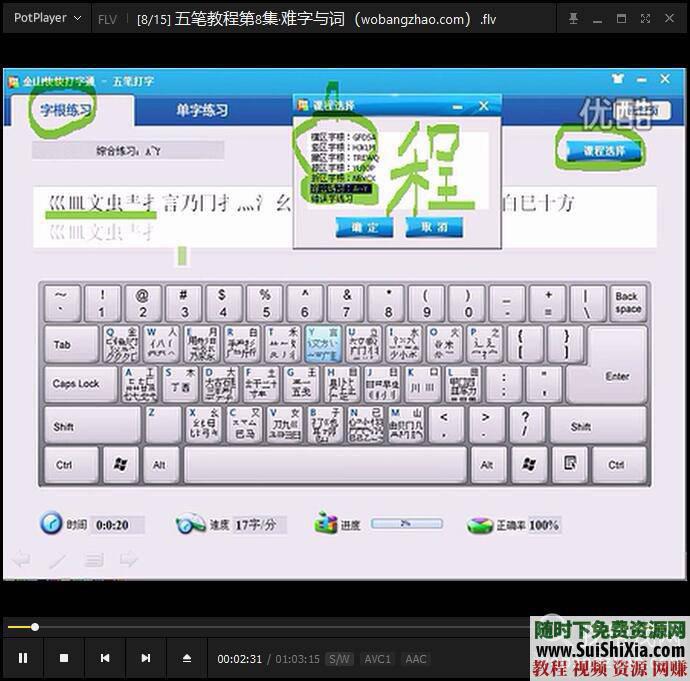Click the yellow seek bar handle
690x681 pixels.
click(35, 627)
